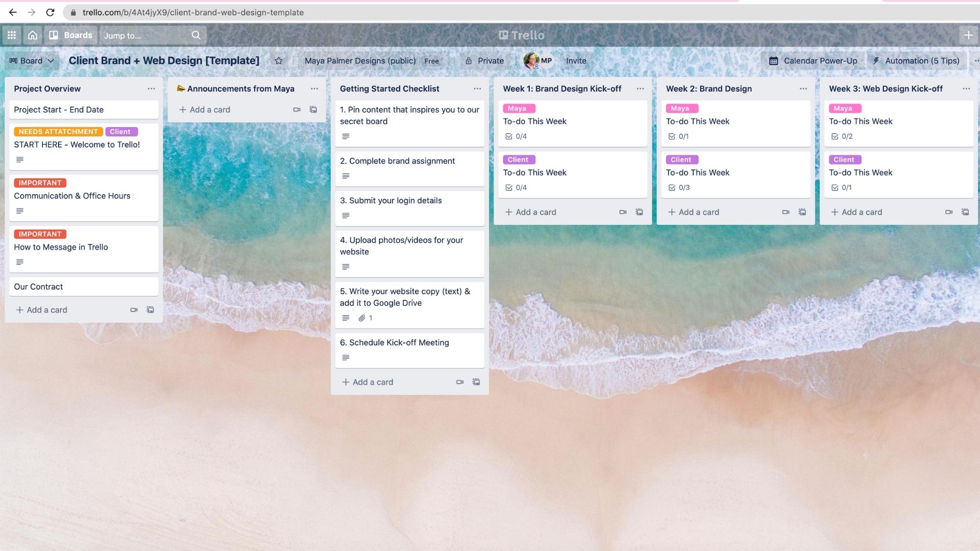Viewport: 980px width, 551px height.
Task: Click the Maya Palmer Designs workspace link
Action: 360,61
